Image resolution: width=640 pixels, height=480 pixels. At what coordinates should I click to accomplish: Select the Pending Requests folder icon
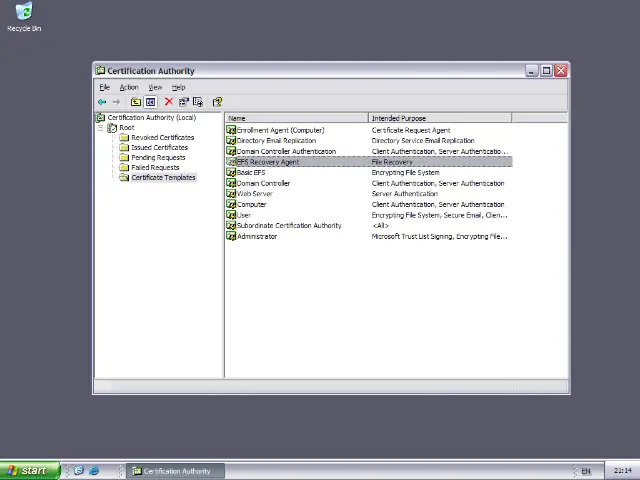coord(124,158)
